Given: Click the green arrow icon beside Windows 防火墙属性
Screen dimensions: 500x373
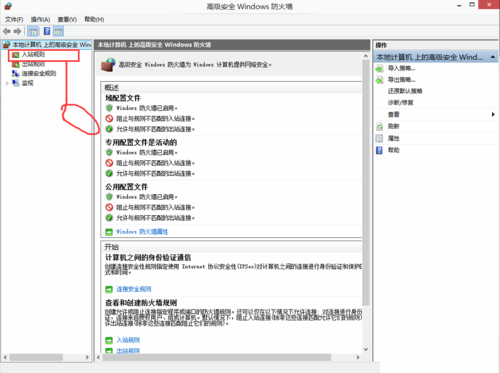Looking at the screenshot, I should (x=109, y=232).
